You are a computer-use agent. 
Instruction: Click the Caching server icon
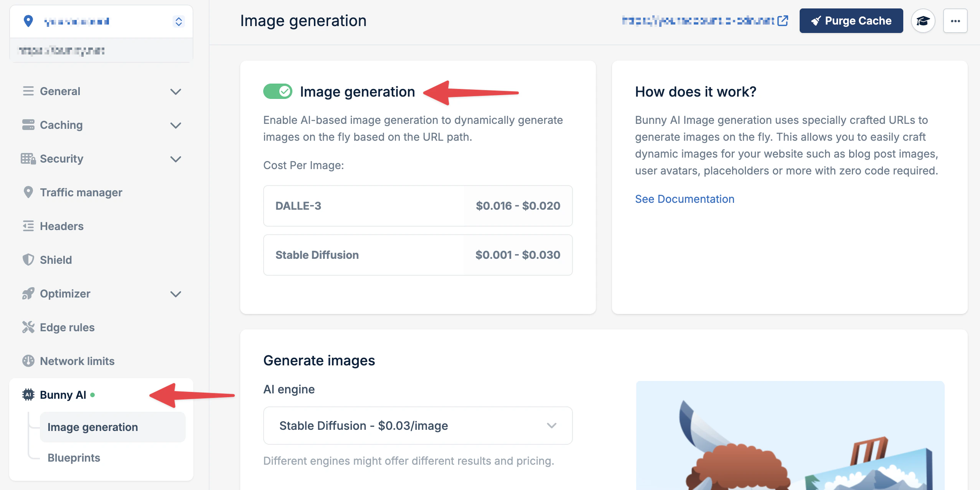(x=28, y=125)
